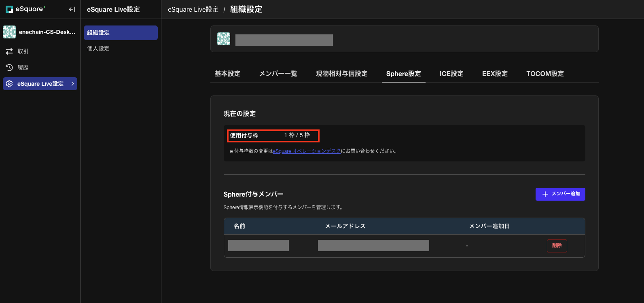The width and height of the screenshot is (644, 303).
Task: Open 取引 in the sidebar
Action: [x=40, y=51]
